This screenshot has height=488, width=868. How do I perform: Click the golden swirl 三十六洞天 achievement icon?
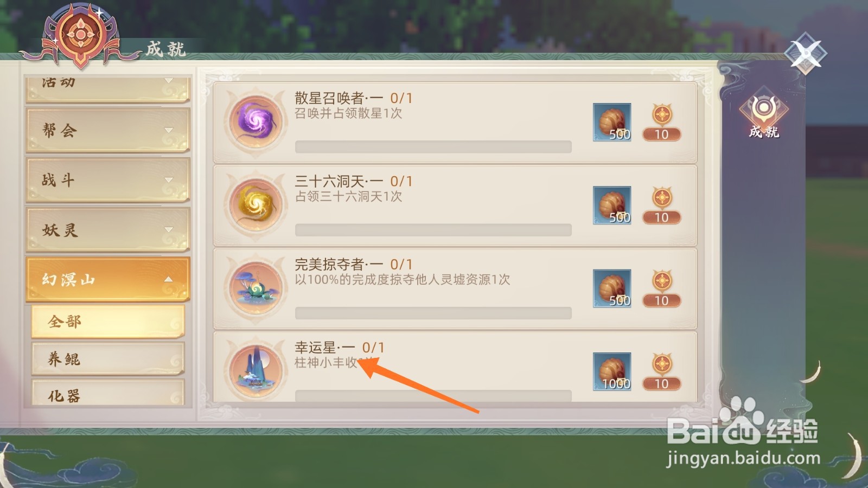[256, 205]
